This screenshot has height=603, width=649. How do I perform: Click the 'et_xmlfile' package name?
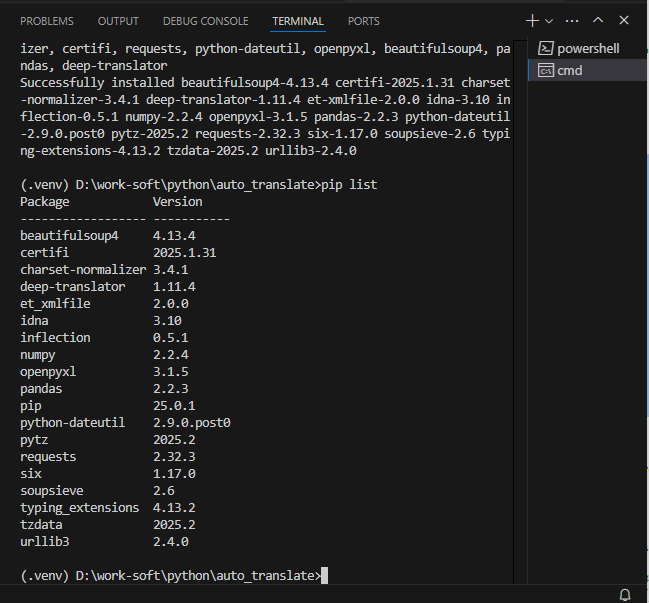(55, 303)
